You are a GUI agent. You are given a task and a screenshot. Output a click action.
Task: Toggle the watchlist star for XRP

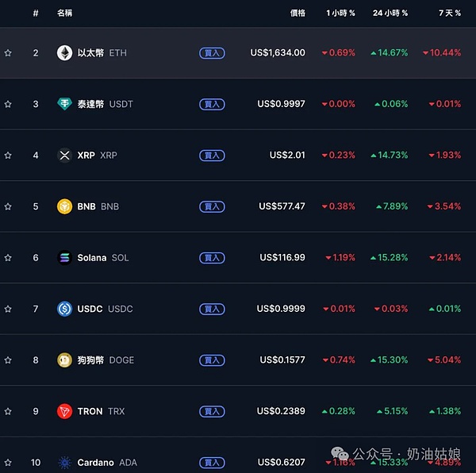pyautogui.click(x=8, y=156)
